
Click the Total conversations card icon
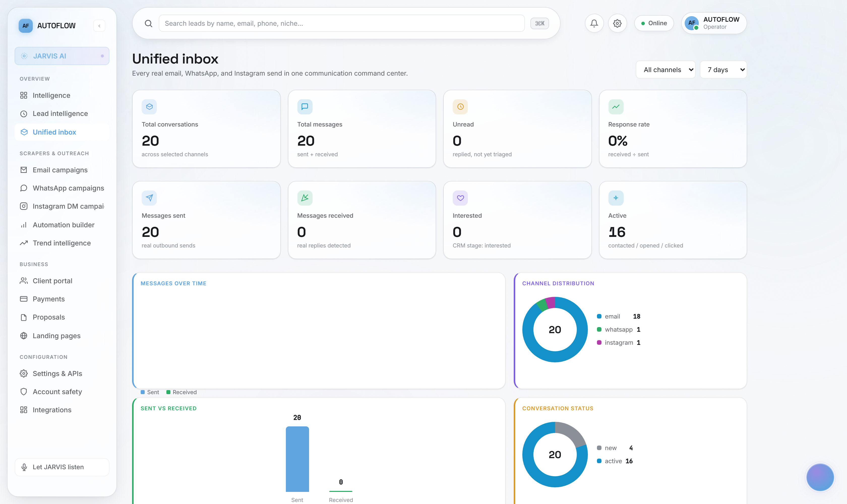[x=149, y=107]
